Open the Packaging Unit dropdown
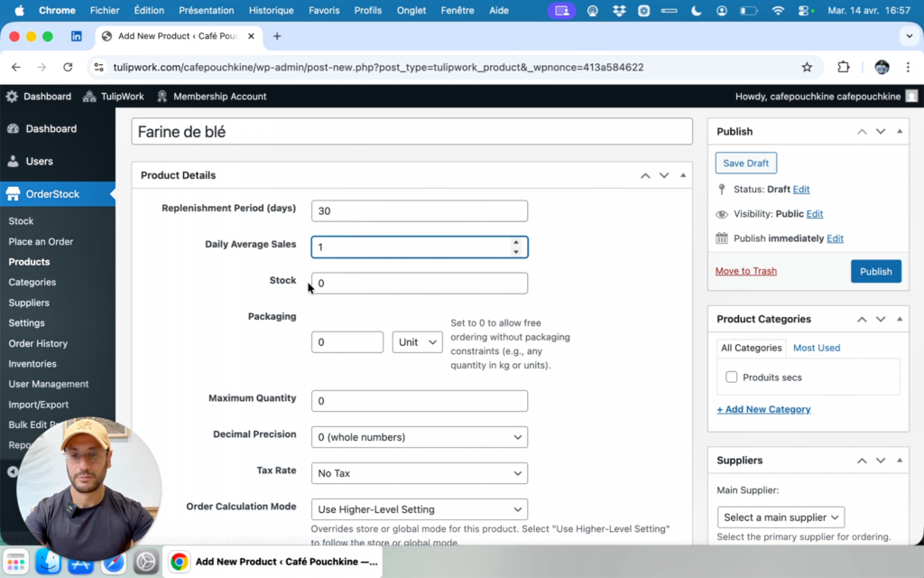 [x=417, y=342]
